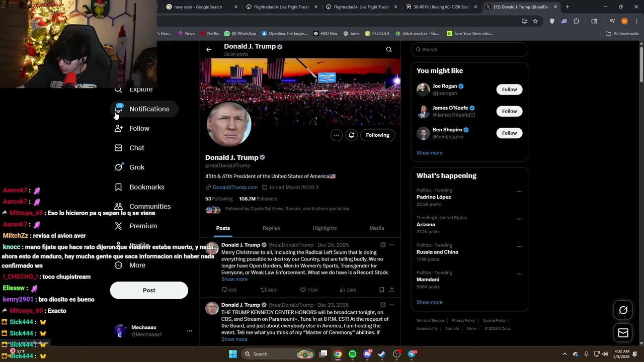Open more menu on the Dec 23 post
The image size is (644, 362).
pyautogui.click(x=392, y=305)
